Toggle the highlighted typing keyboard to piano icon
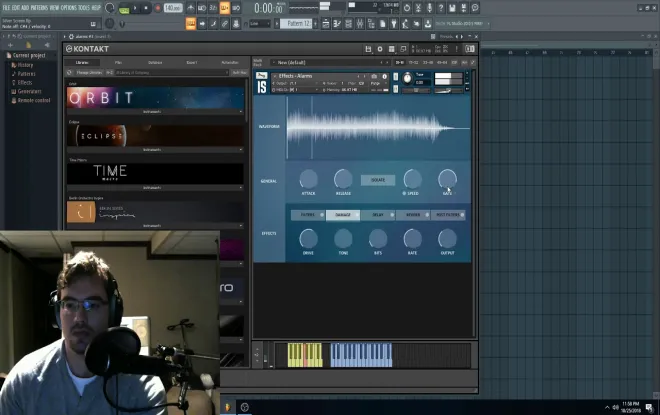The width and height of the screenshot is (660, 415). [191, 24]
